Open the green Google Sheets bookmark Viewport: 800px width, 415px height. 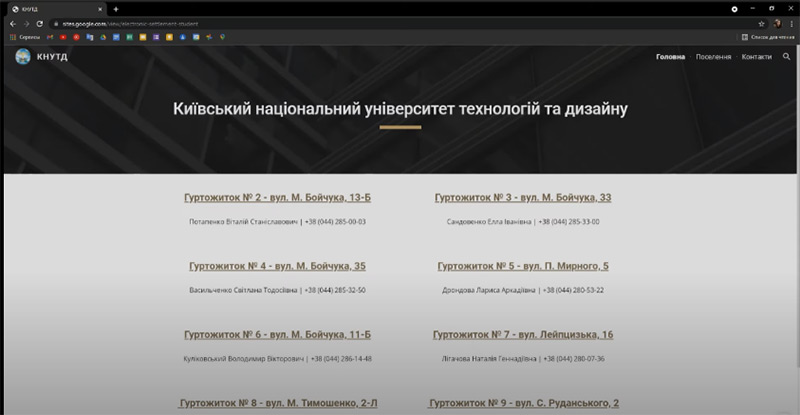[x=130, y=37]
